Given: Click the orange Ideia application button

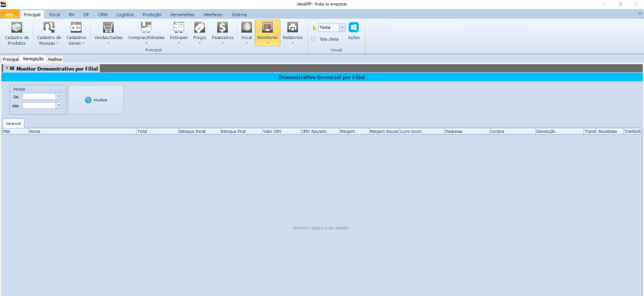Looking at the screenshot, I should tap(9, 14).
